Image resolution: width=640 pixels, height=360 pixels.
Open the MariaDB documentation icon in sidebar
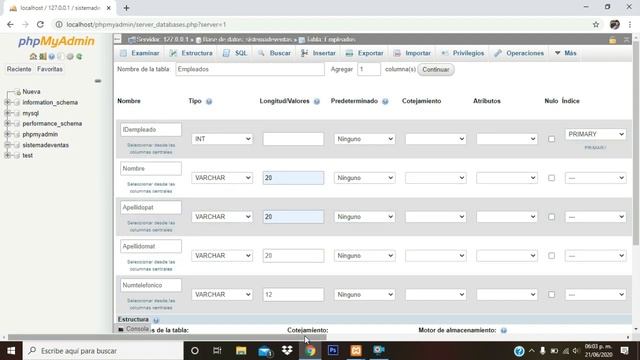(x=61, y=56)
